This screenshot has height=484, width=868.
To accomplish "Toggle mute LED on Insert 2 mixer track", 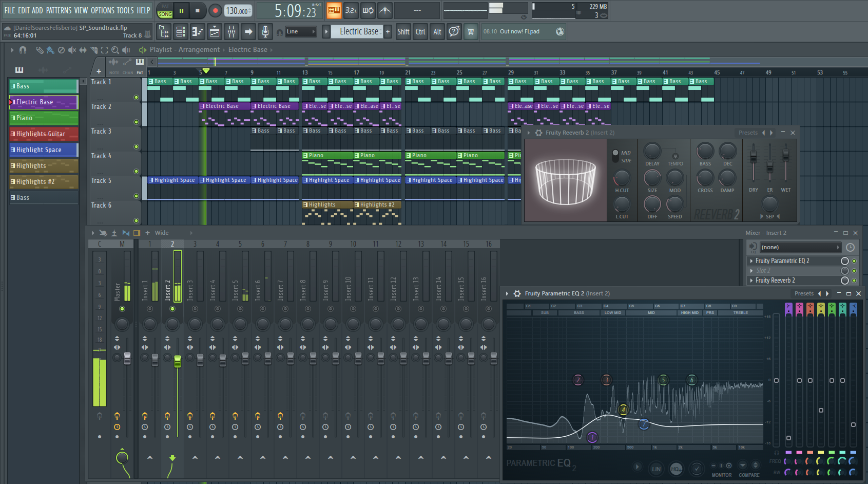I will (172, 309).
